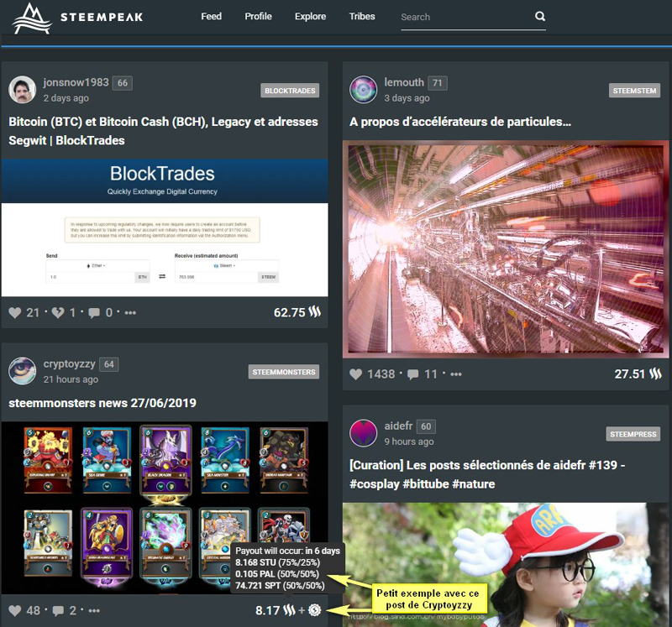Upvote lemouth's particle accelerator post
Viewport: 672px width, 627px height.
(355, 374)
